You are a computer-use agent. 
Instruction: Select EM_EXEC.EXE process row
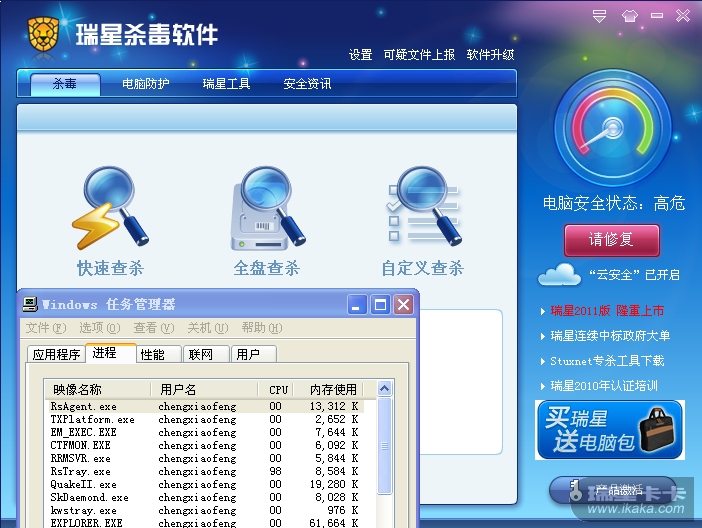pyautogui.click(x=206, y=432)
